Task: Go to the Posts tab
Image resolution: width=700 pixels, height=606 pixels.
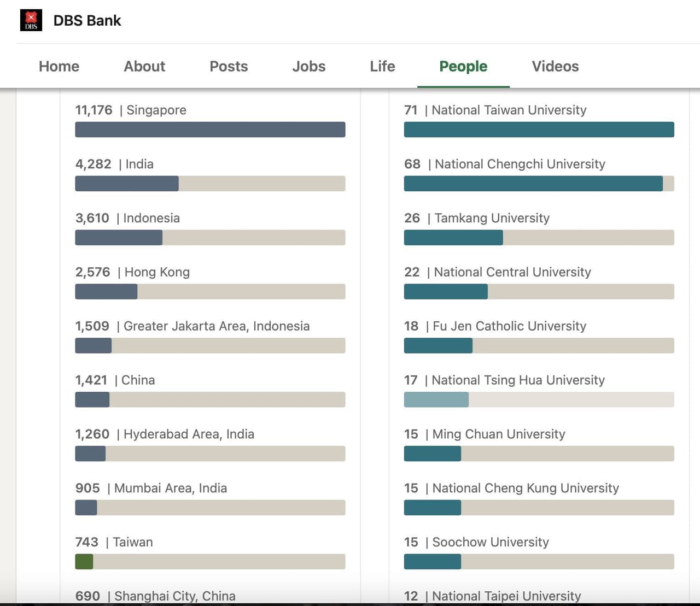Action: click(229, 66)
